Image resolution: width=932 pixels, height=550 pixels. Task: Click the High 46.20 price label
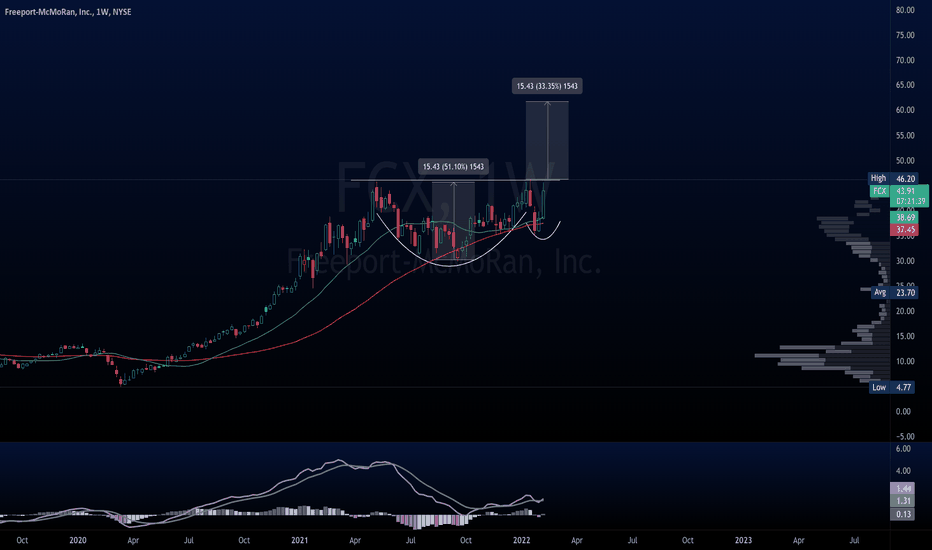point(893,178)
